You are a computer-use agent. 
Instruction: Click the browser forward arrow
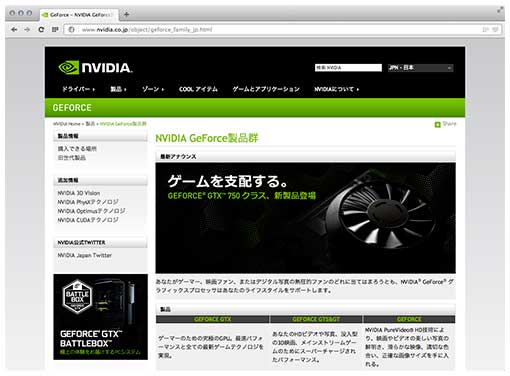pos(27,30)
